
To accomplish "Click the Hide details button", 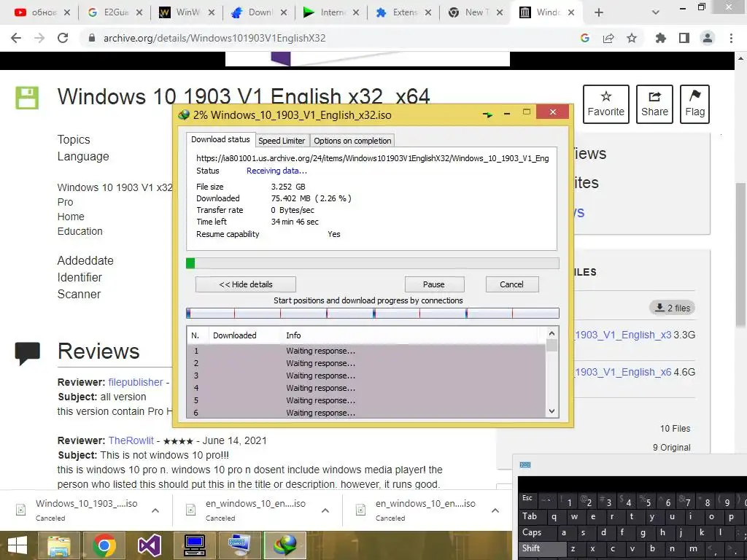I will [246, 284].
